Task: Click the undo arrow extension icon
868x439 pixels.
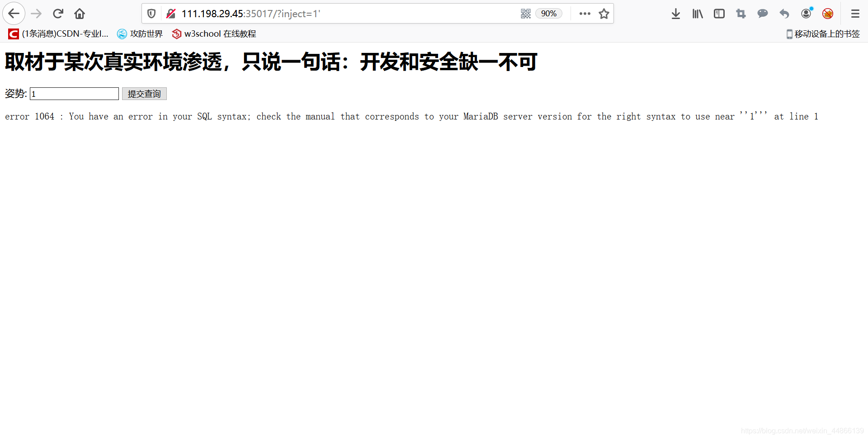Action: (x=784, y=14)
